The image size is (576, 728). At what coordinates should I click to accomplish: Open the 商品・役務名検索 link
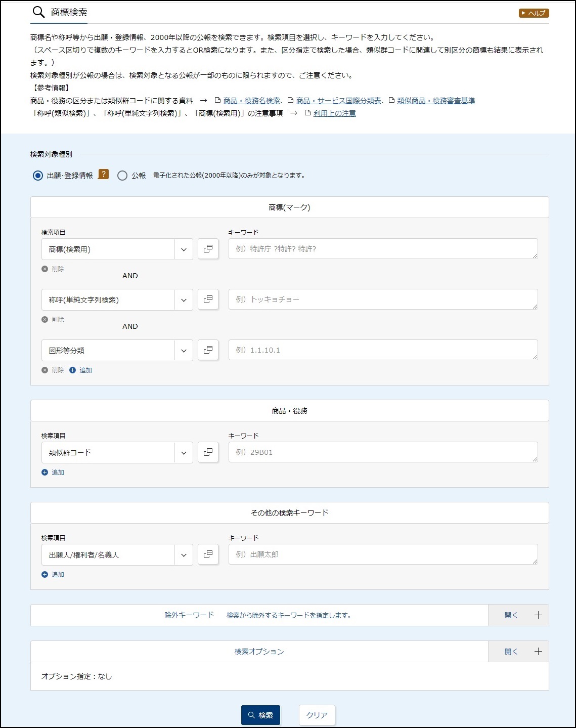coord(251,101)
